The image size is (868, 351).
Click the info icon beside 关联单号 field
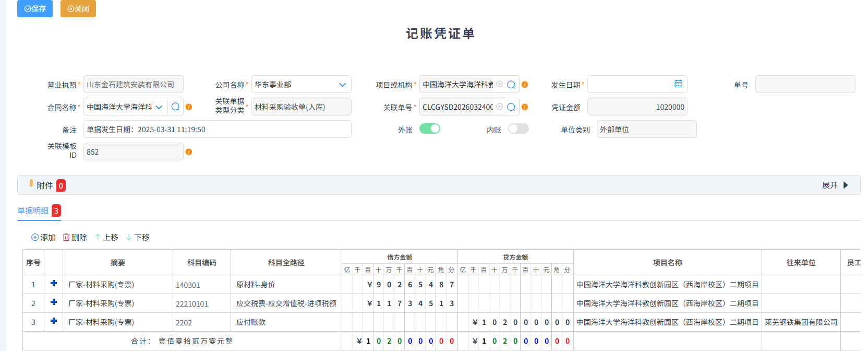[x=525, y=107]
